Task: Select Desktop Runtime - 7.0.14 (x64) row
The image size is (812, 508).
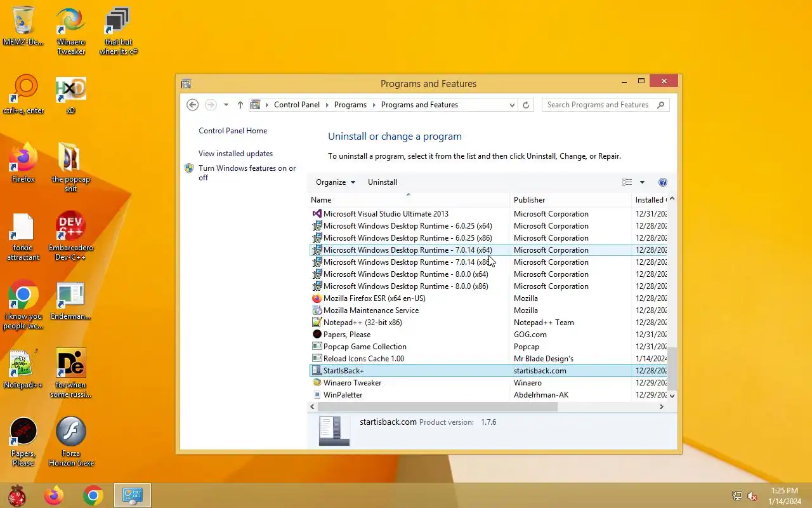Action: (487, 250)
